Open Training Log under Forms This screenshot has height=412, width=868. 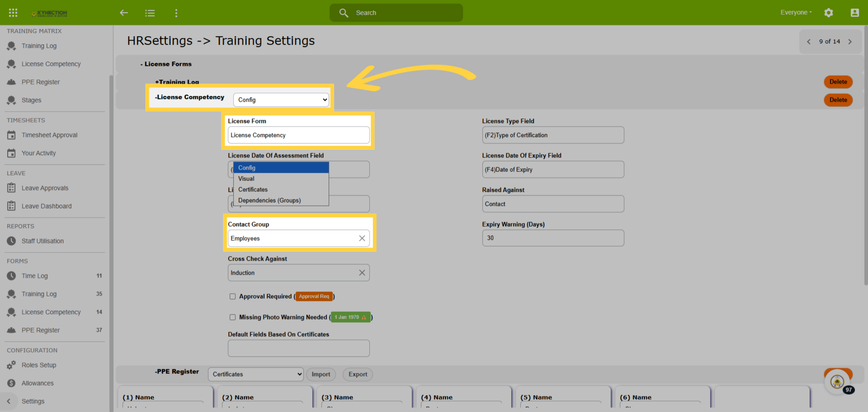point(39,294)
